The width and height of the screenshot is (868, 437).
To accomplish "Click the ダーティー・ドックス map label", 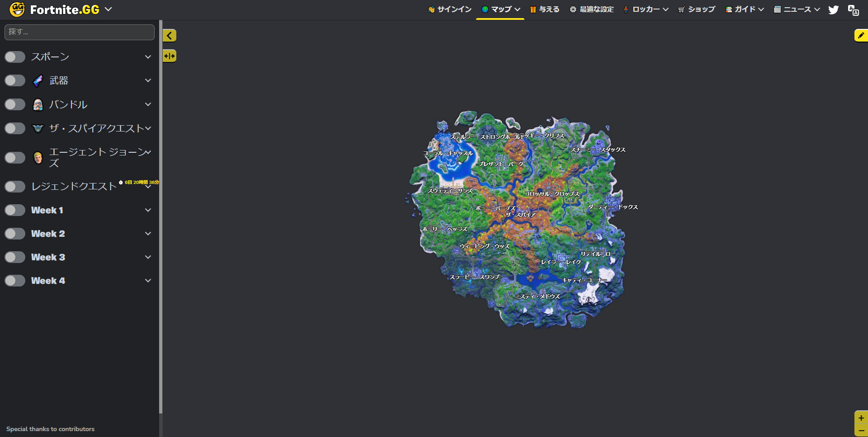I will pyautogui.click(x=613, y=207).
